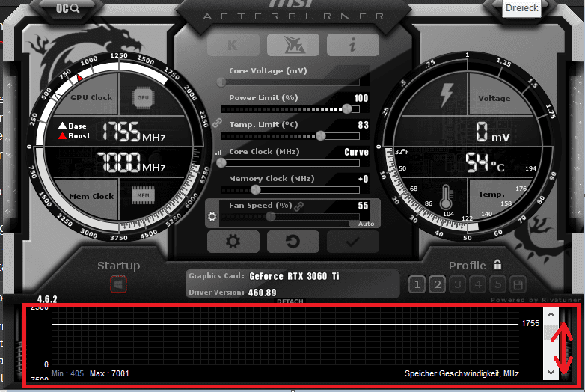This screenshot has height=392, width=585.
Task: Click the 'Min : 405' graph value
Action: pos(67,373)
